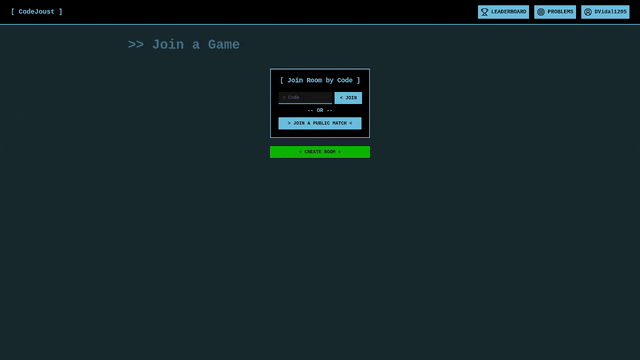Screen dimensions: 640x360
Task: Click the '-- OR --' separator text
Action: coord(320,110)
